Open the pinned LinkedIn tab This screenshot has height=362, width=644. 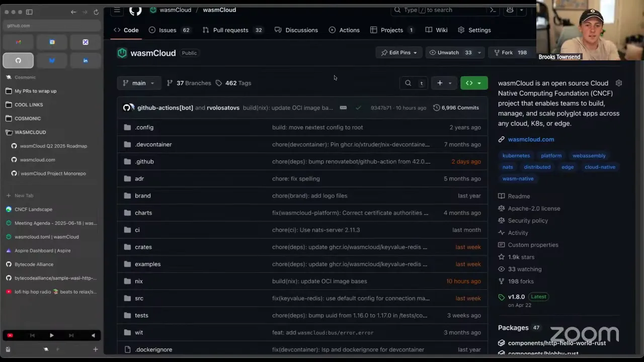[86, 60]
